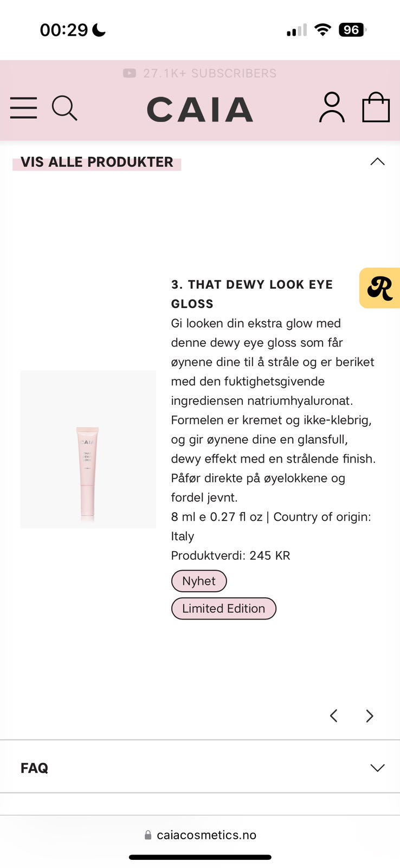Viewport: 400px width, 868px height.
Task: Go to the next product slide
Action: [x=370, y=716]
